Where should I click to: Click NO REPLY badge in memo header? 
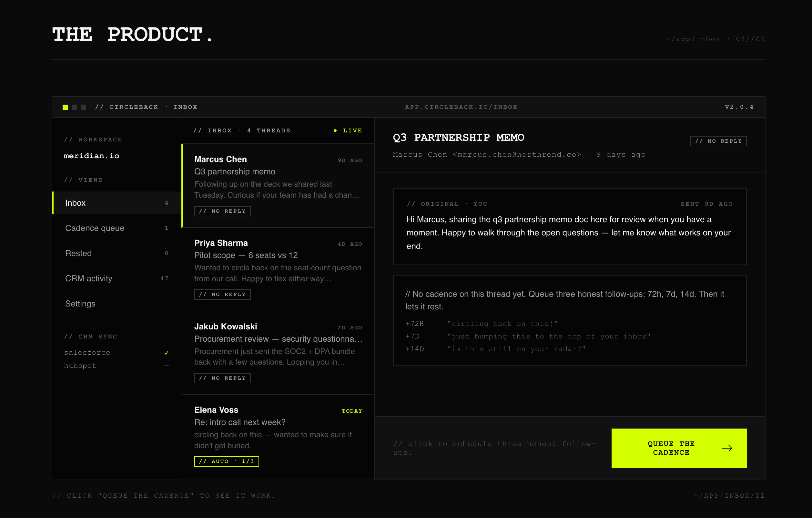pyautogui.click(x=718, y=141)
